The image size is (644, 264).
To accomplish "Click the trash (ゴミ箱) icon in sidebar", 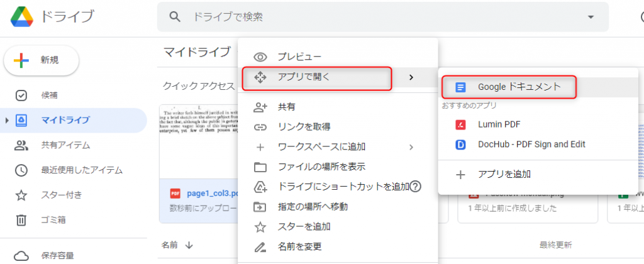I will click(21, 220).
